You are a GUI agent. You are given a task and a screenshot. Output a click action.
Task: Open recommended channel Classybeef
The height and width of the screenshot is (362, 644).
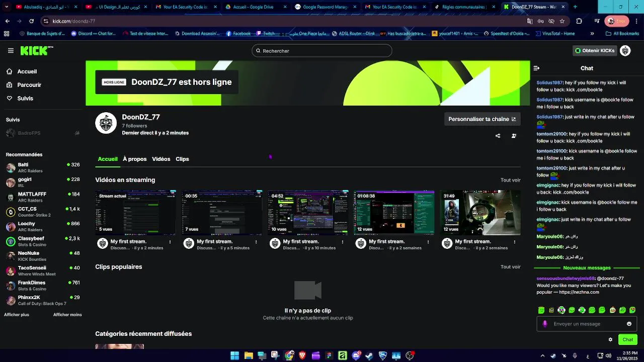(43, 241)
